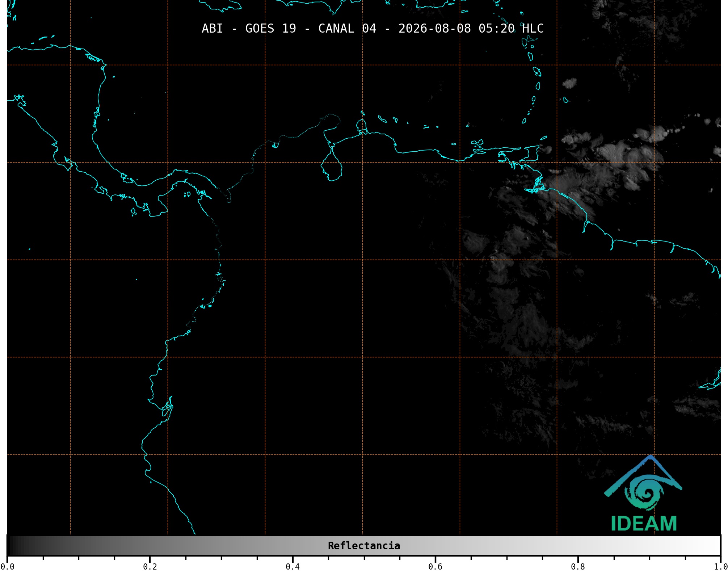Click the colorbar tick label 0.0
The height and width of the screenshot is (571, 728).
pos(7,567)
